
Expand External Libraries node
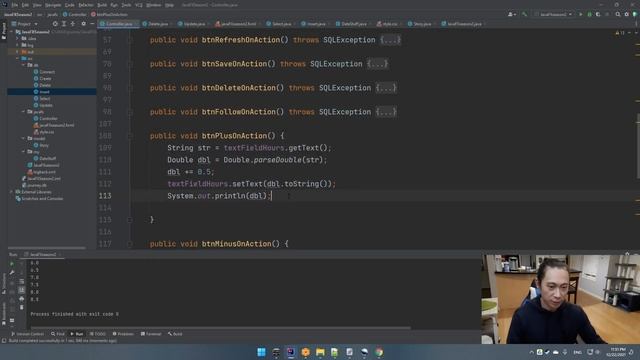11,192
